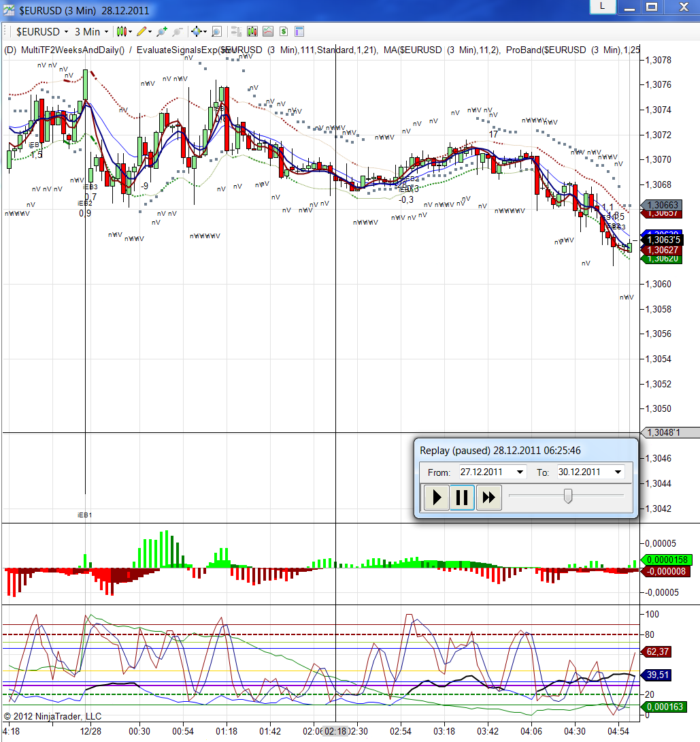Click the zoom in magnifier icon
This screenshot has height=742, width=700.
click(162, 32)
